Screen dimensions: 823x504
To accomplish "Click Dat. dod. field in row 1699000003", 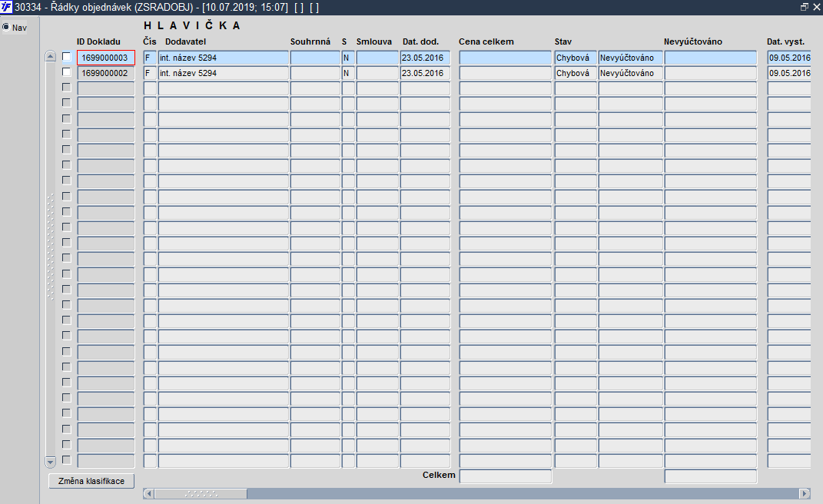I will (425, 58).
